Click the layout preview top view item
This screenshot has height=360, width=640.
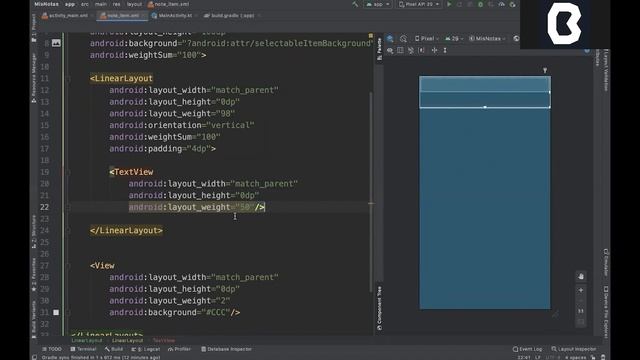click(484, 84)
